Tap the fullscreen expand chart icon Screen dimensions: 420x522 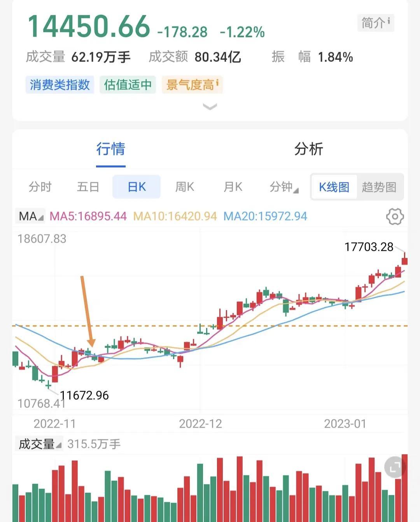(x=395, y=467)
